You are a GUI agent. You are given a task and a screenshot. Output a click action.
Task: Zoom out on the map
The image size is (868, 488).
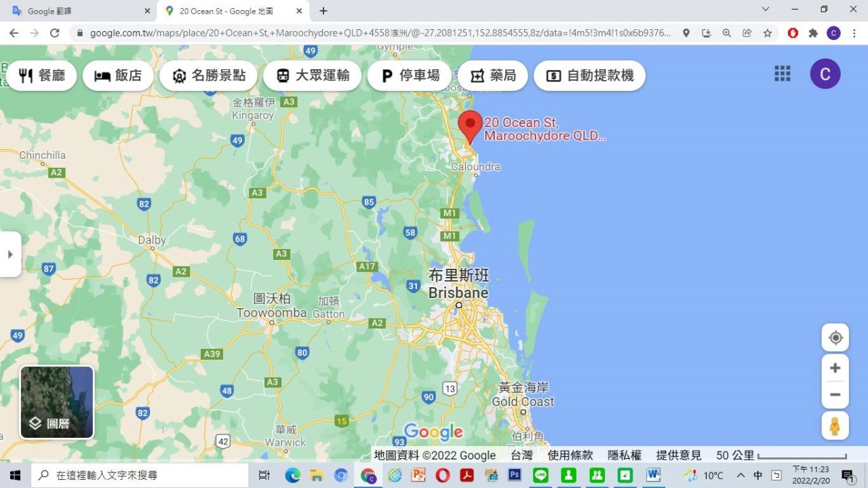coord(835,395)
